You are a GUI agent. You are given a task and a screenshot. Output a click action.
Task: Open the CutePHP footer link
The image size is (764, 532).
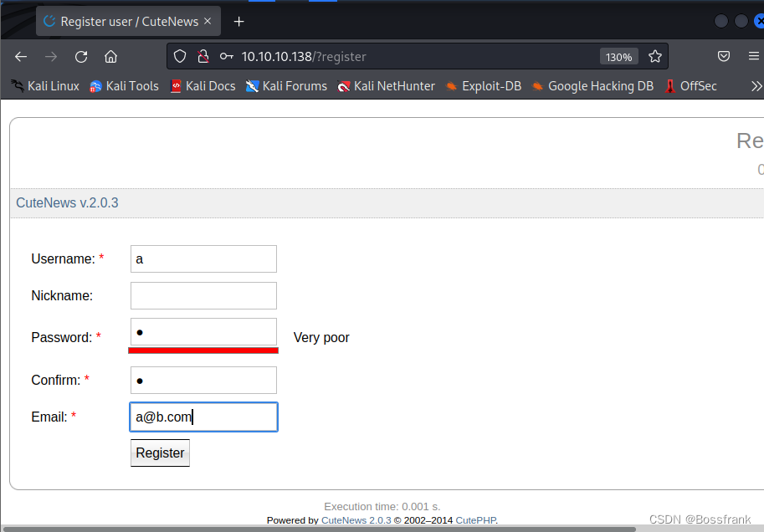(x=475, y=520)
